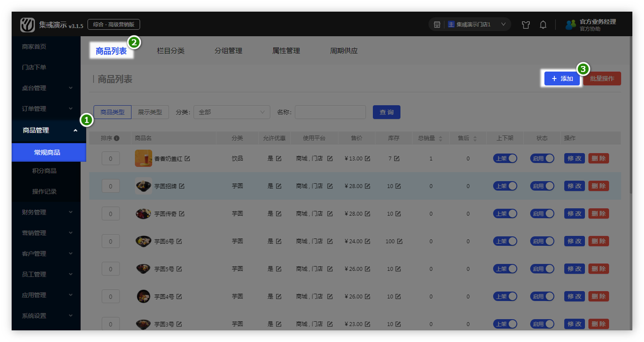Switch to the 栏目分类 tab
Screen dimensions: 644x342
(x=171, y=51)
